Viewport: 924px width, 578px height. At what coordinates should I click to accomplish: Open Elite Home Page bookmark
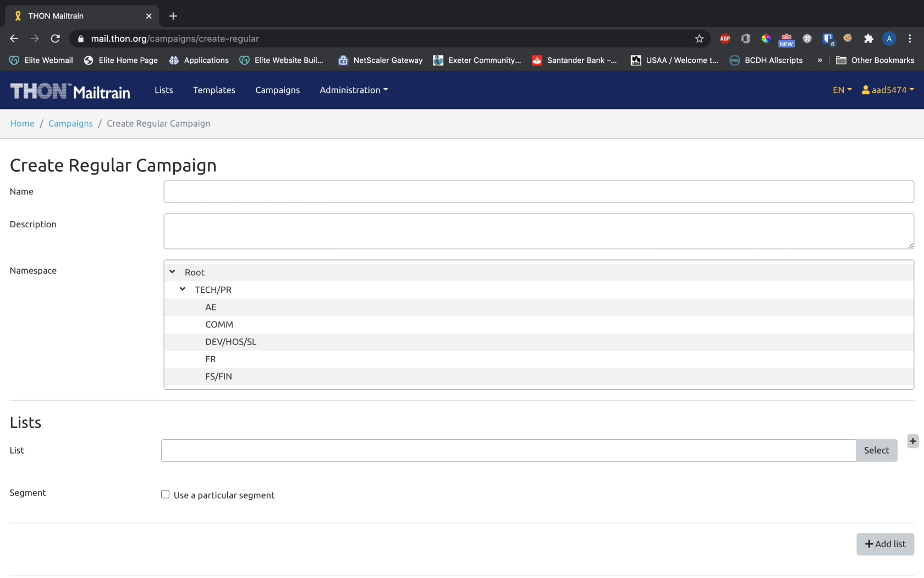pyautogui.click(x=120, y=60)
